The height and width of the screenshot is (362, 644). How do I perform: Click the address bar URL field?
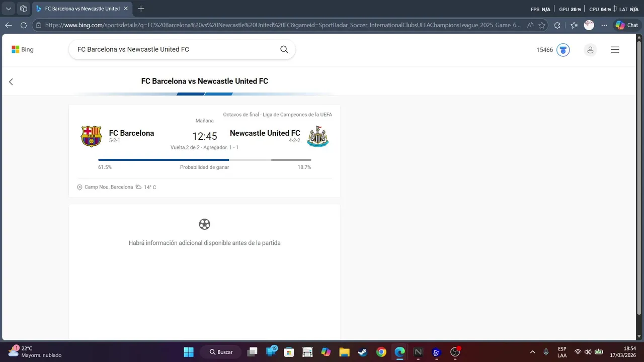(x=283, y=25)
